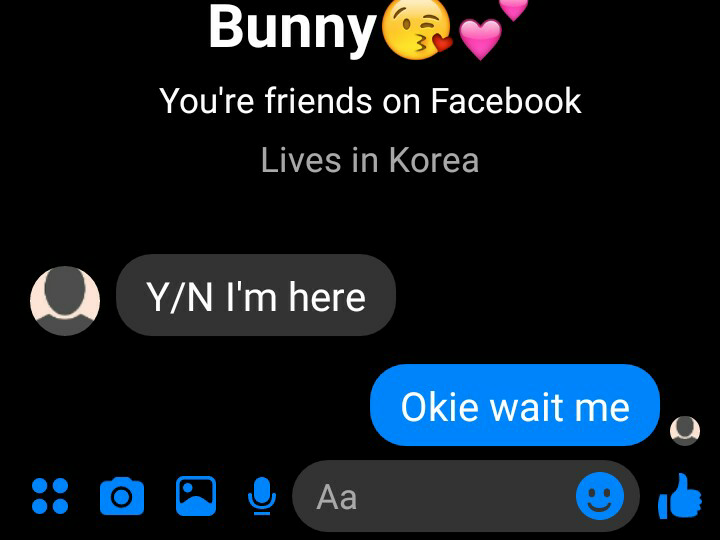
Task: Open the emoji picker smiley face
Action: [x=600, y=496]
